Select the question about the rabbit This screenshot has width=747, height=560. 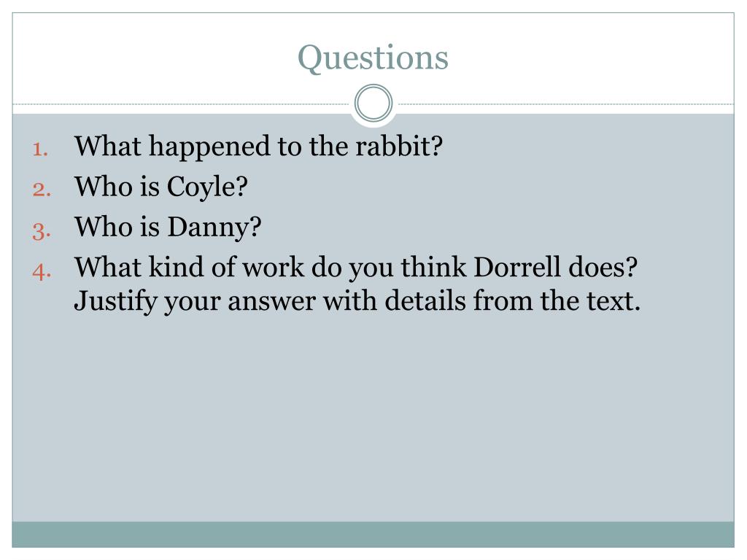pyautogui.click(x=258, y=146)
